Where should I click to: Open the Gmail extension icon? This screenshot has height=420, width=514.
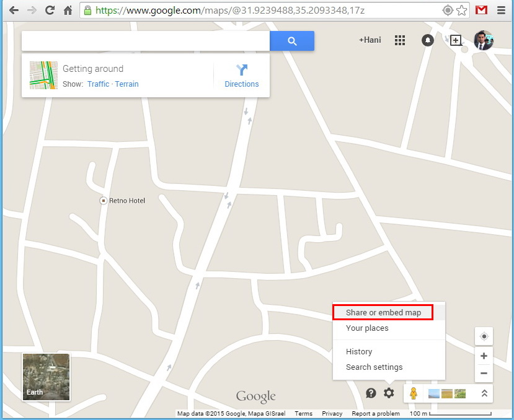coord(481,10)
